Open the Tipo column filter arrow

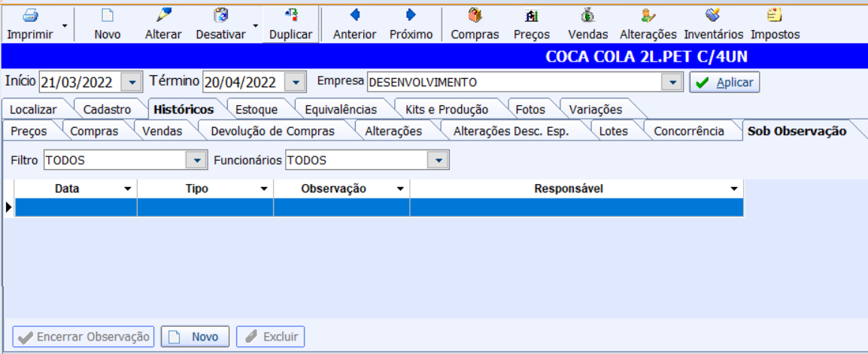(264, 189)
